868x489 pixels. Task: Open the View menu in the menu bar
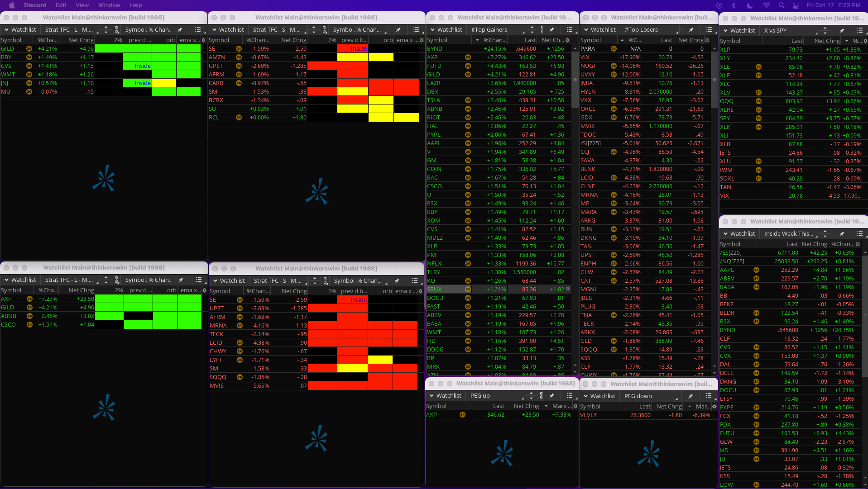click(82, 5)
